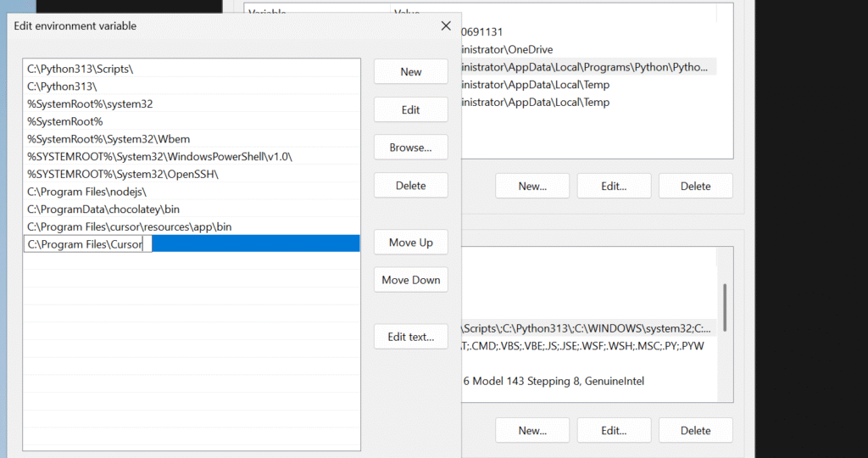The height and width of the screenshot is (458, 868).
Task: Select the C:\Python313\ path entry
Action: [192, 87]
